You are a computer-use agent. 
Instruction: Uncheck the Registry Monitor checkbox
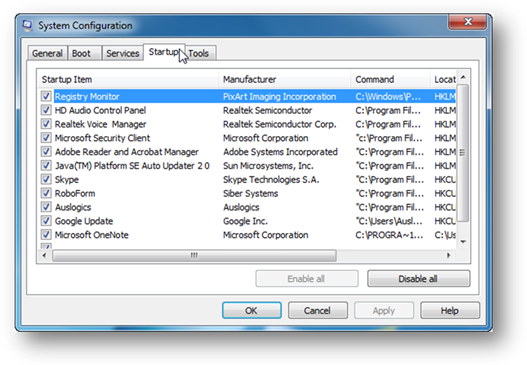tap(46, 96)
